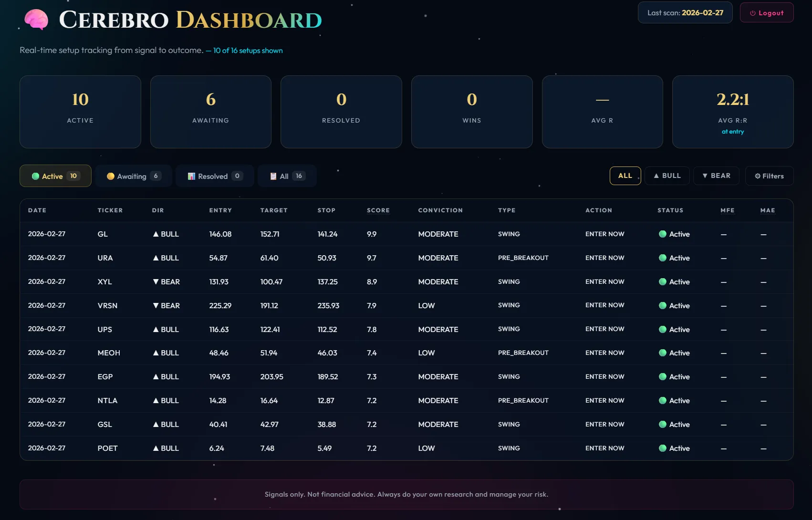The width and height of the screenshot is (812, 520).
Task: Click the 2.2:1 AVG R:R stat card
Action: click(733, 112)
